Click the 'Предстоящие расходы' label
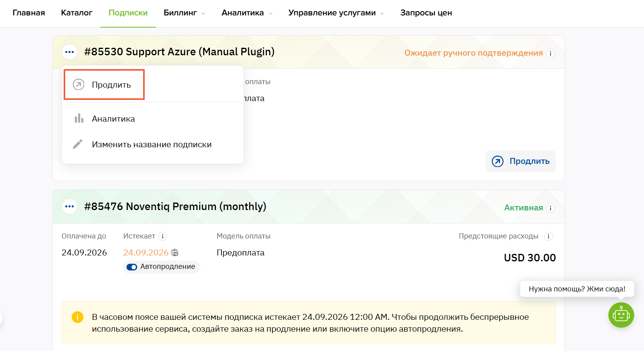 click(x=499, y=236)
